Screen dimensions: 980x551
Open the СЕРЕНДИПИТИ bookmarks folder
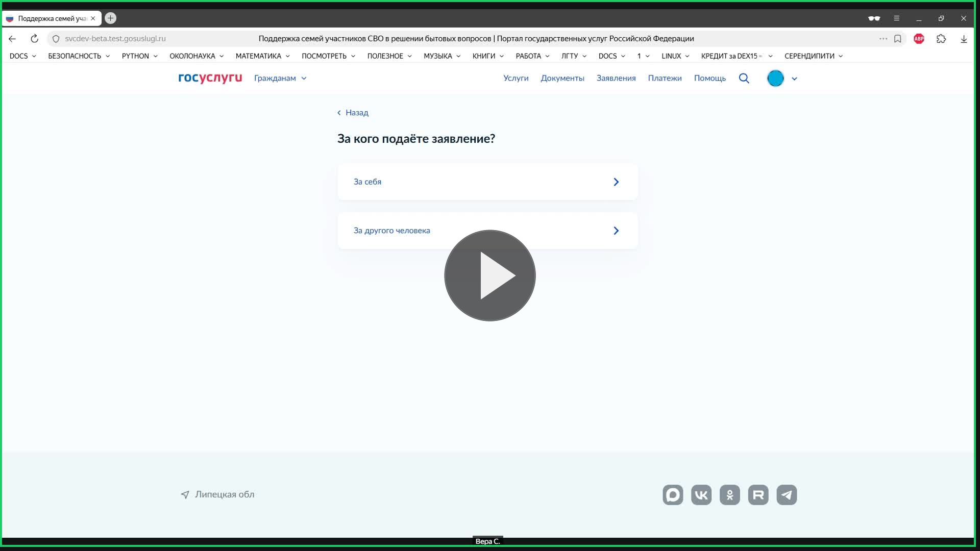pos(813,56)
